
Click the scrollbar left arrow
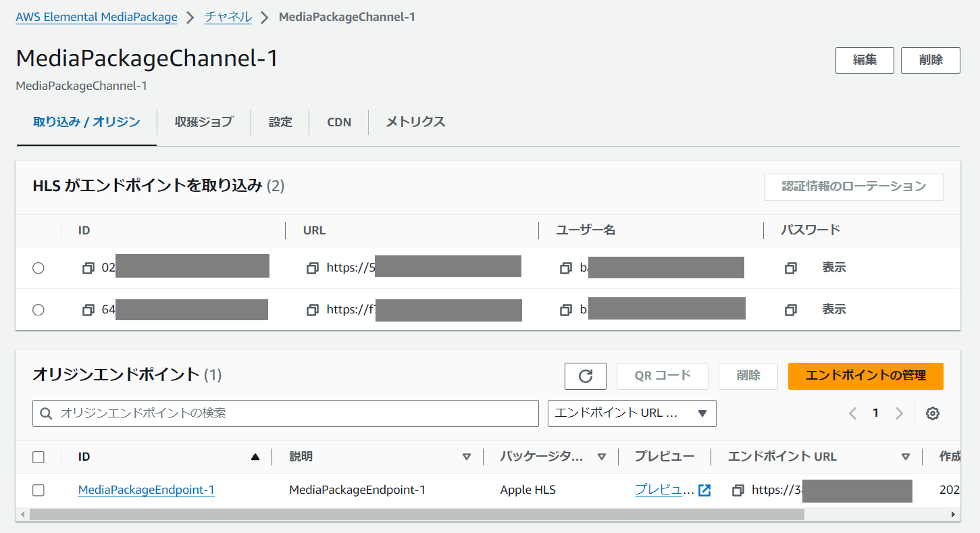click(x=22, y=515)
